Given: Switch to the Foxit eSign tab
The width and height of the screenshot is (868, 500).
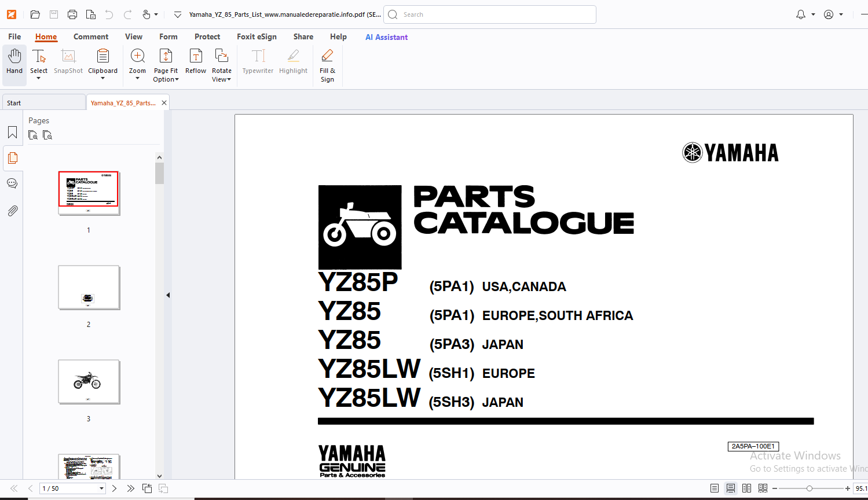Looking at the screenshot, I should tap(257, 36).
